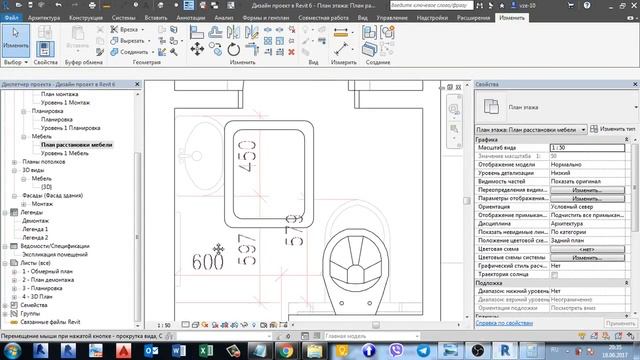This screenshot has width=640, height=360.
Task: Click the Print icon in quick access toolbar
Action: click(92, 5)
